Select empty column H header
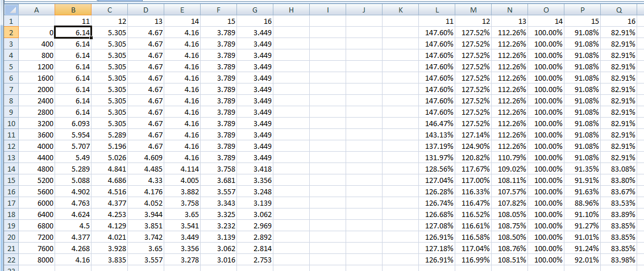This screenshot has width=644, height=271. pos(291,10)
